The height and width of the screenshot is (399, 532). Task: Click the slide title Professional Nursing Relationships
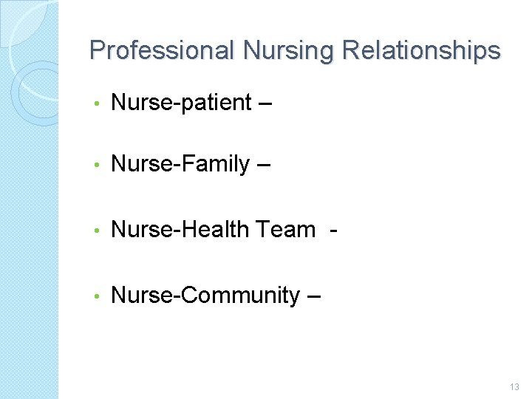tap(295, 51)
